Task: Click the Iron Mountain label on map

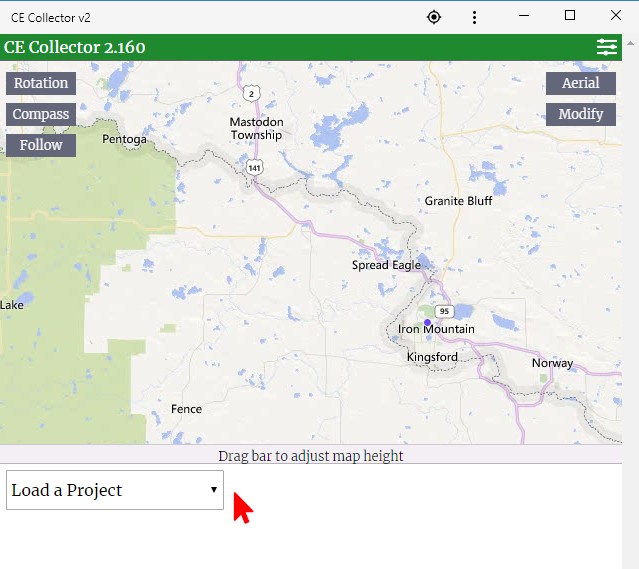Action: (436, 329)
